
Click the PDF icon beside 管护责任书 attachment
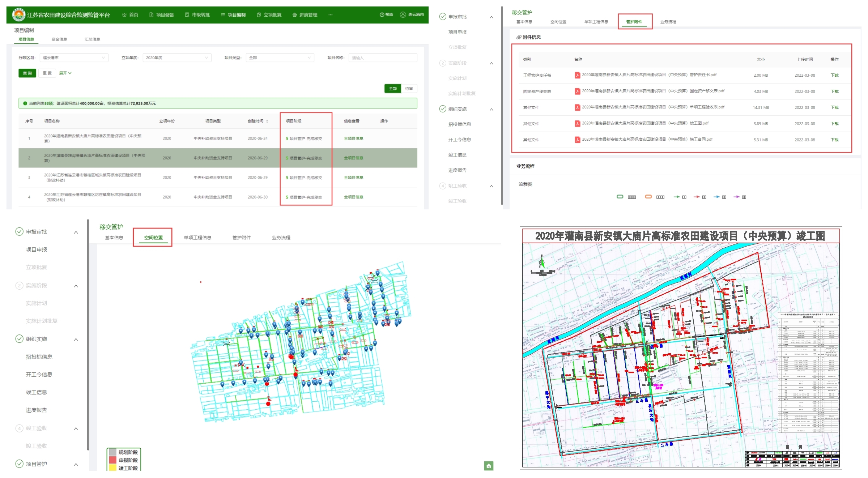(578, 75)
